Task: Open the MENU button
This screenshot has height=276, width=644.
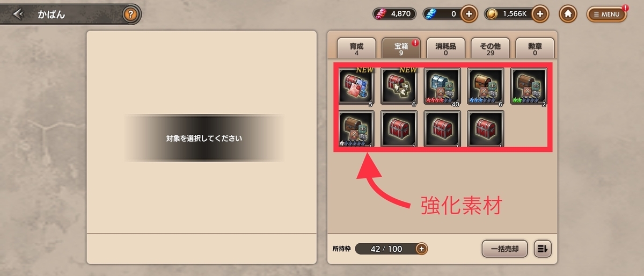Action: [x=606, y=14]
